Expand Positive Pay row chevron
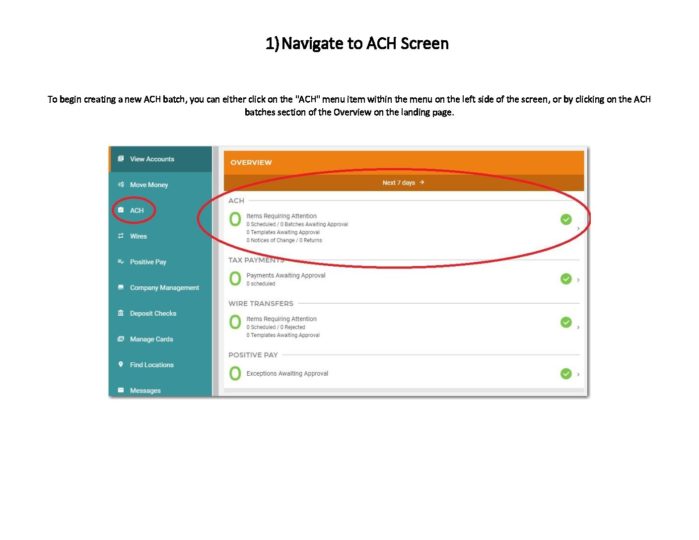This screenshot has height=540, width=699. point(578,374)
